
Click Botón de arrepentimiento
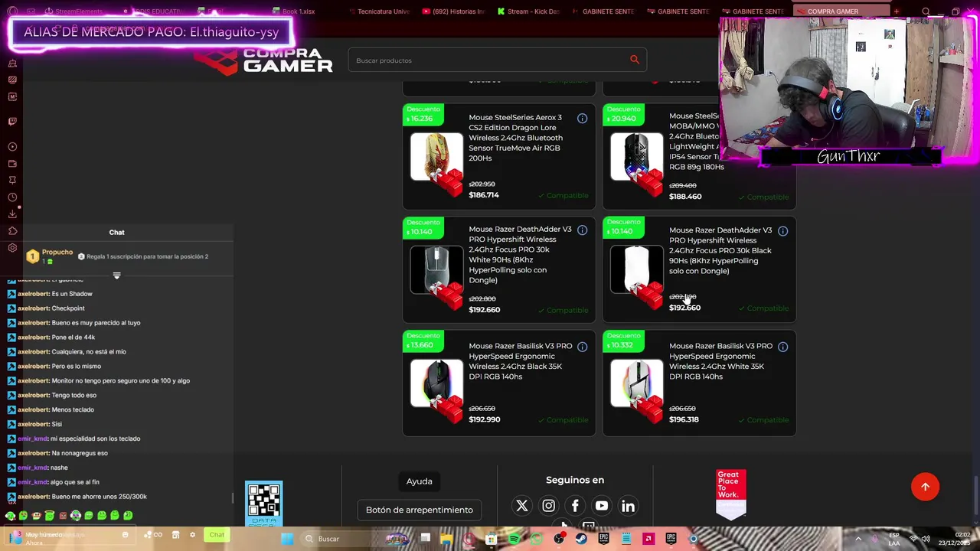pos(419,510)
